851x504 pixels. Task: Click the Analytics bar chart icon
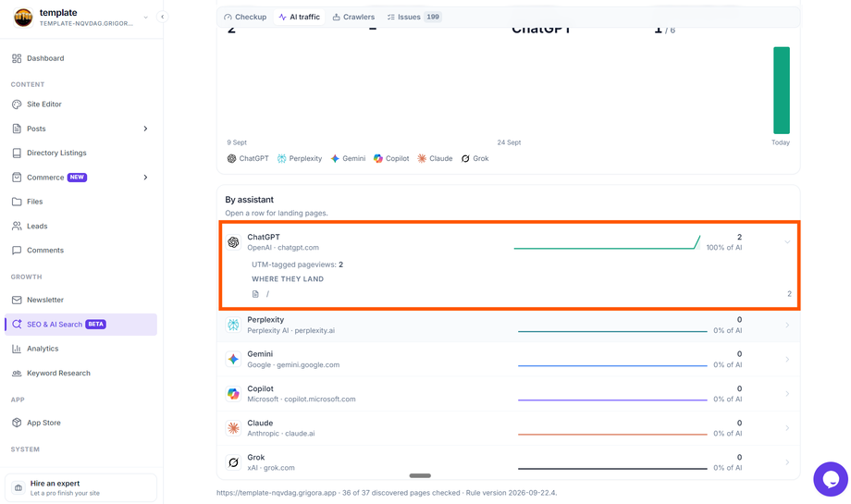pos(17,349)
